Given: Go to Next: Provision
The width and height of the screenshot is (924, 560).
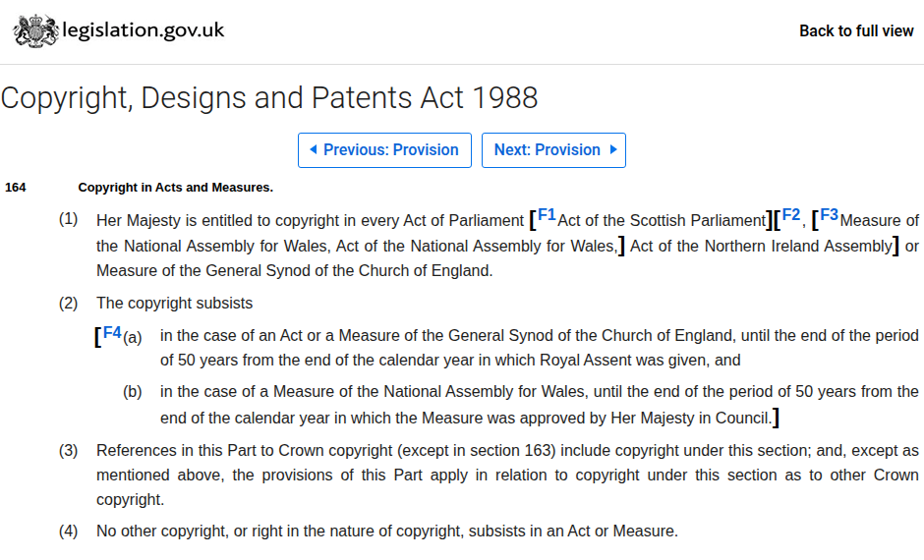Looking at the screenshot, I should click(554, 150).
